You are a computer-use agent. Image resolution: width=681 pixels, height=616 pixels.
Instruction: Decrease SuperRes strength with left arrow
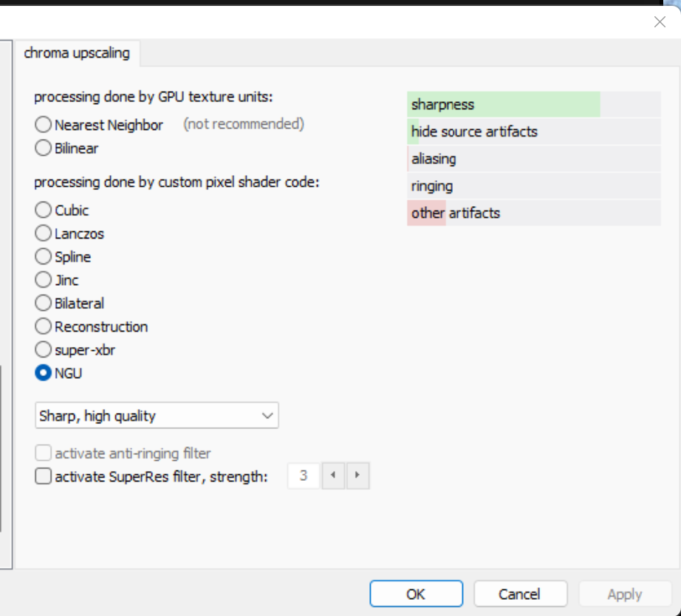[333, 476]
